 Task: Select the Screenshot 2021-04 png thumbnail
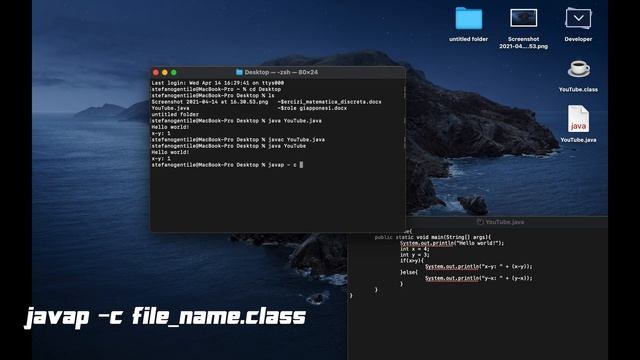tap(523, 18)
